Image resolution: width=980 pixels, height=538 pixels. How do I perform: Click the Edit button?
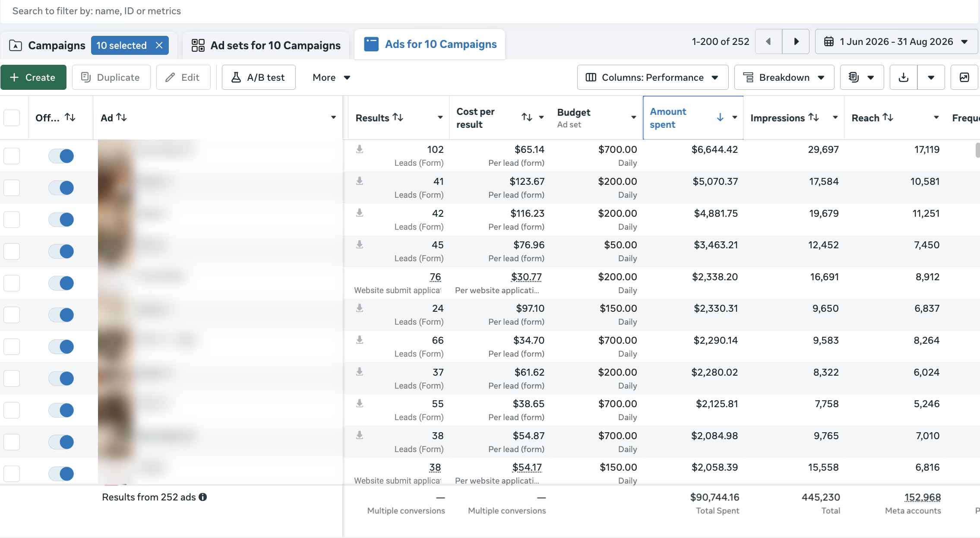[183, 77]
